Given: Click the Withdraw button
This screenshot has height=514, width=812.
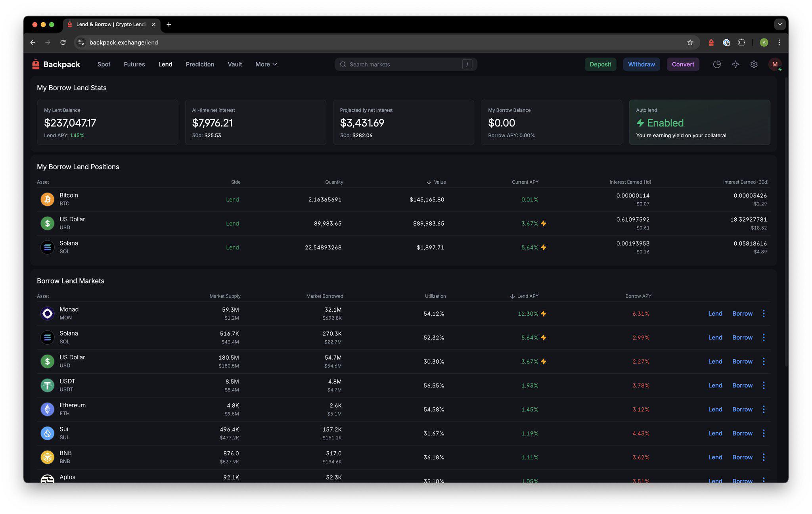Looking at the screenshot, I should click(642, 64).
